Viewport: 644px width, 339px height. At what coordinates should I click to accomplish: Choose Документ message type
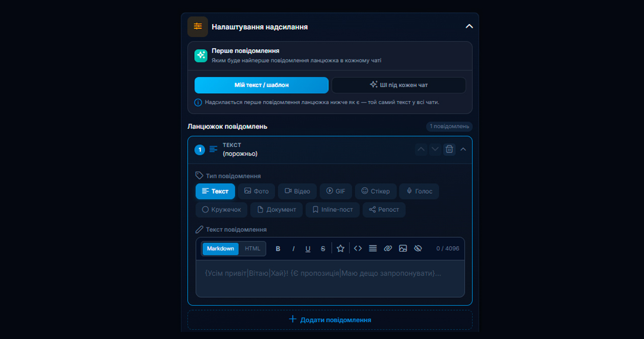[276, 210]
